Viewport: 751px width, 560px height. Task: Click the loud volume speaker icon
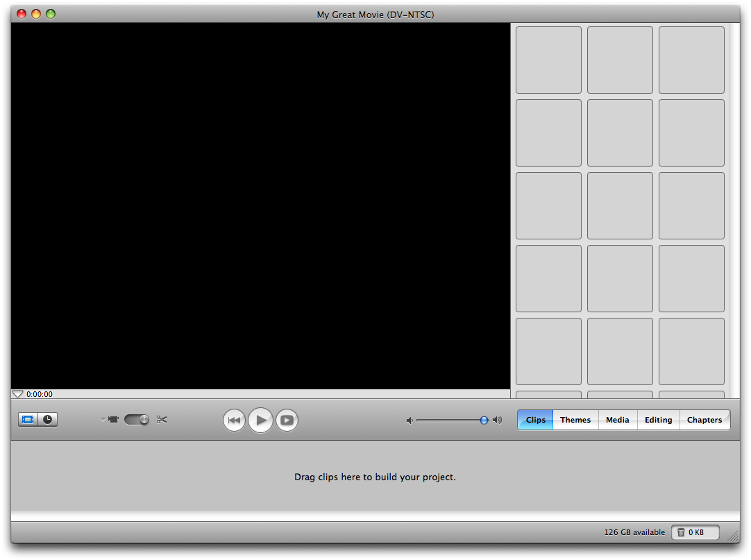(498, 420)
